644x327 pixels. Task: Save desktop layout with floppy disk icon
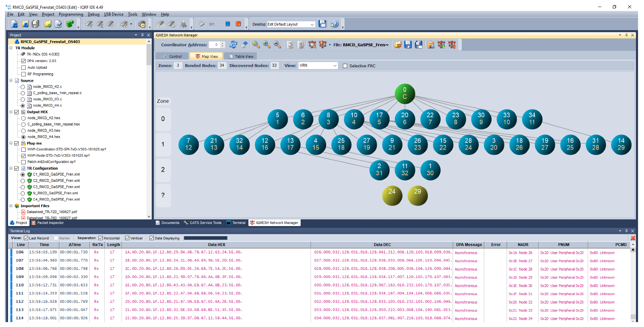tap(322, 24)
